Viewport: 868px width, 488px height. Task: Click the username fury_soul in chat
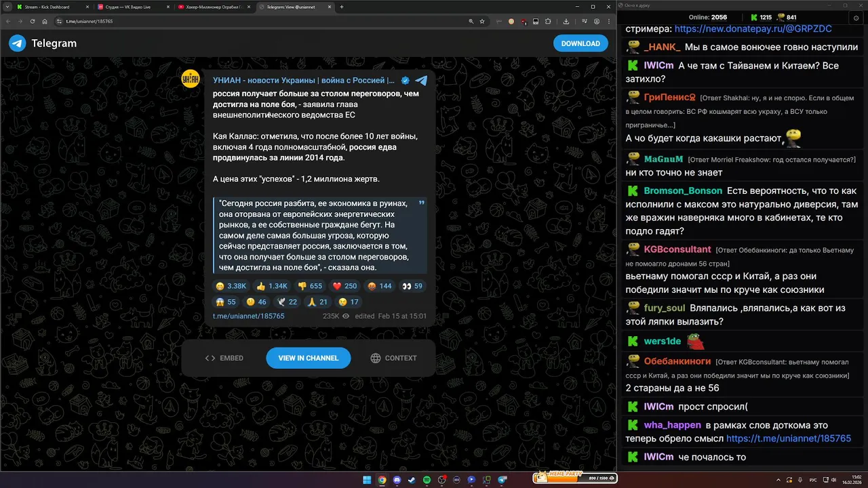(x=665, y=308)
